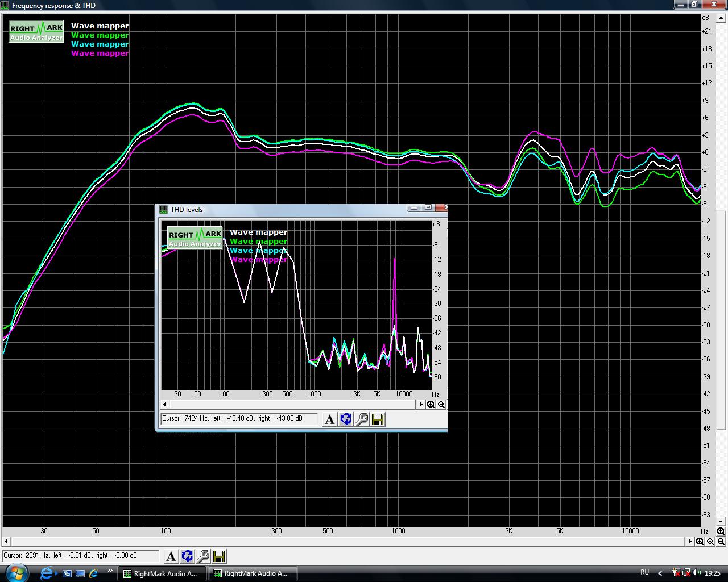Image resolution: width=728 pixels, height=582 pixels.
Task: Click the 'A' text button in main window toolbar
Action: coord(171,556)
